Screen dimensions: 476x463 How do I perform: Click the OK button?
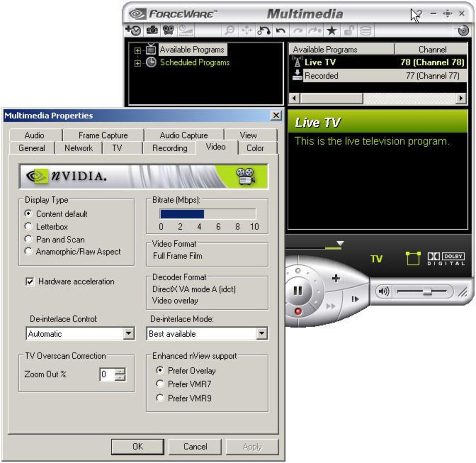138,446
